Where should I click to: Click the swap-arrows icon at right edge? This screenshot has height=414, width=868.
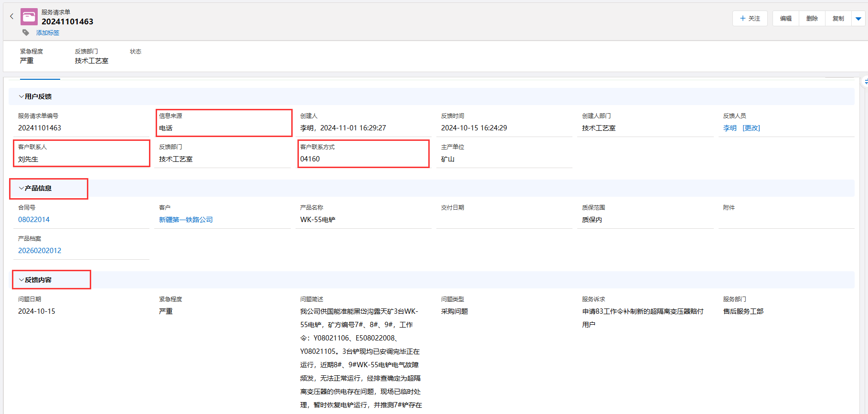[866, 82]
